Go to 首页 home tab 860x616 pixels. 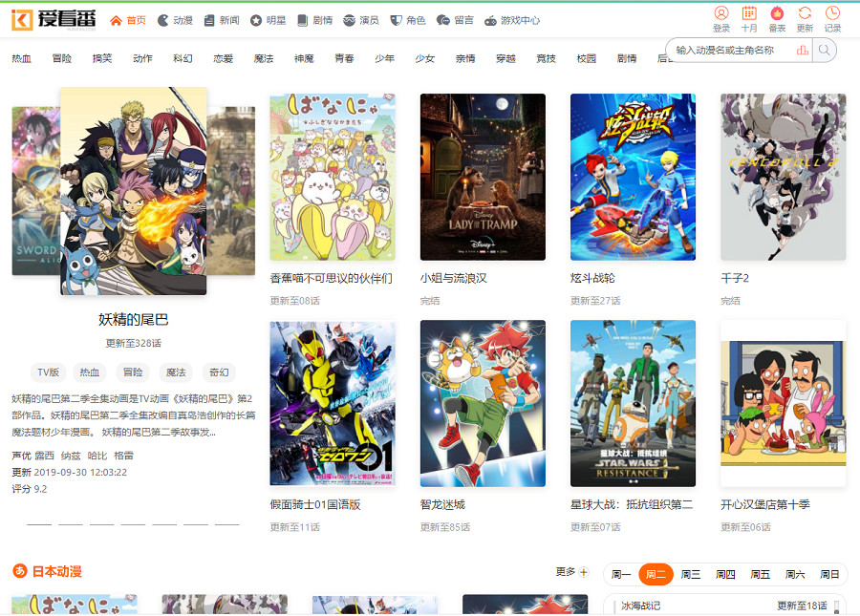tap(128, 20)
